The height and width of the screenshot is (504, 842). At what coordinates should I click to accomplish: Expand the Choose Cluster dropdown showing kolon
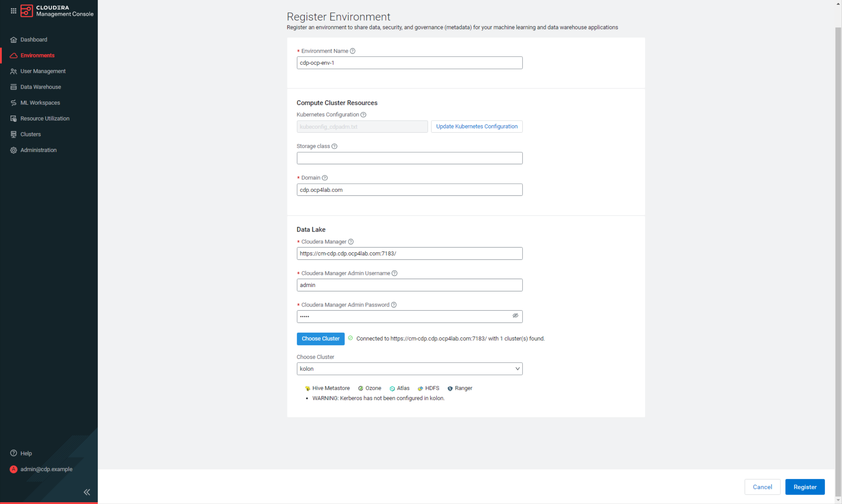click(409, 369)
